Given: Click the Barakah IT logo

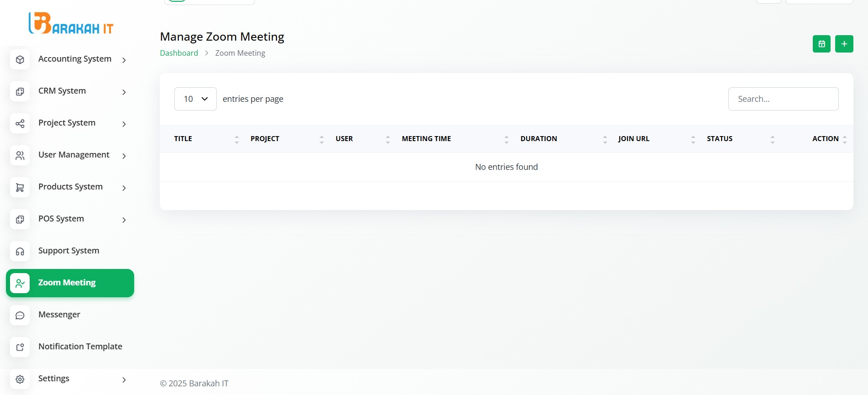Looking at the screenshot, I should (71, 24).
